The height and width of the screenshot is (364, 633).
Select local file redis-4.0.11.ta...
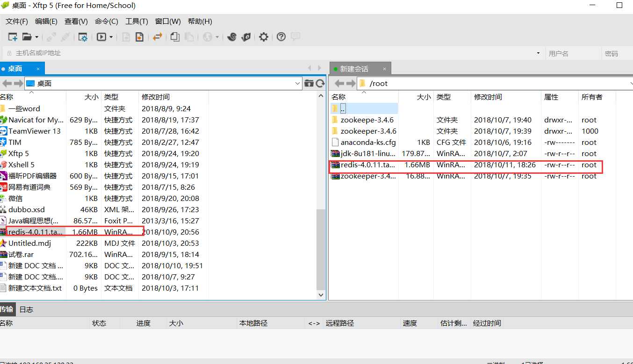[x=35, y=232]
